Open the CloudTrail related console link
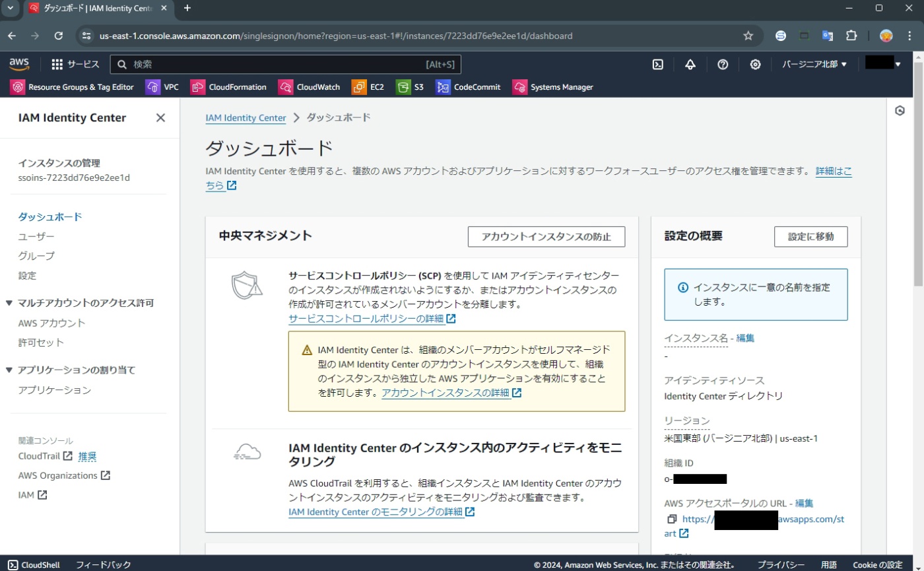Screen dimensions: 924x571 pyautogui.click(x=46, y=455)
